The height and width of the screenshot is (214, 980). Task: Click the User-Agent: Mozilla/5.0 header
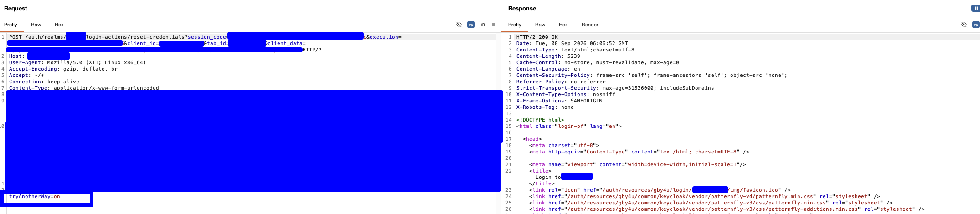77,62
